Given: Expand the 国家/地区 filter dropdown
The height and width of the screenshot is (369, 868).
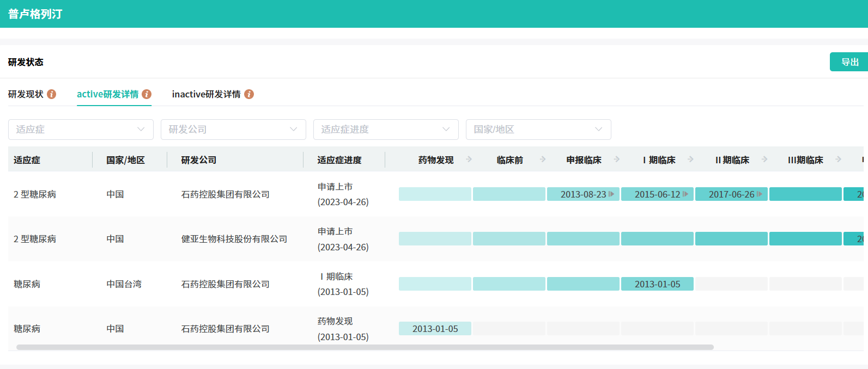Looking at the screenshot, I should 538,130.
